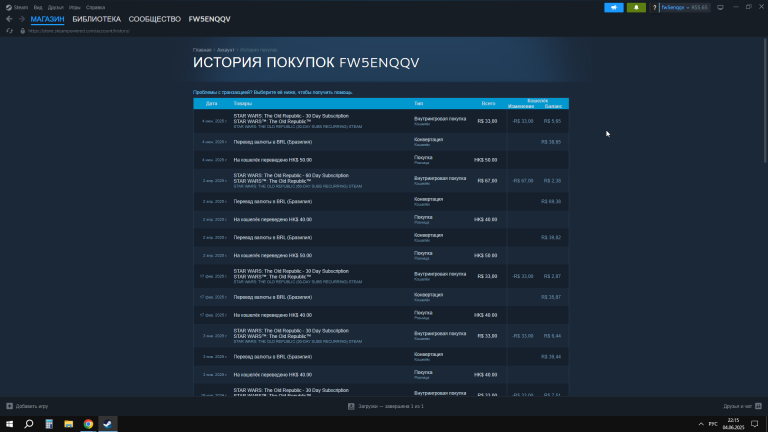Open the conversion row with R$ 35,87 balance
The width and height of the screenshot is (768, 432).
coord(381,297)
